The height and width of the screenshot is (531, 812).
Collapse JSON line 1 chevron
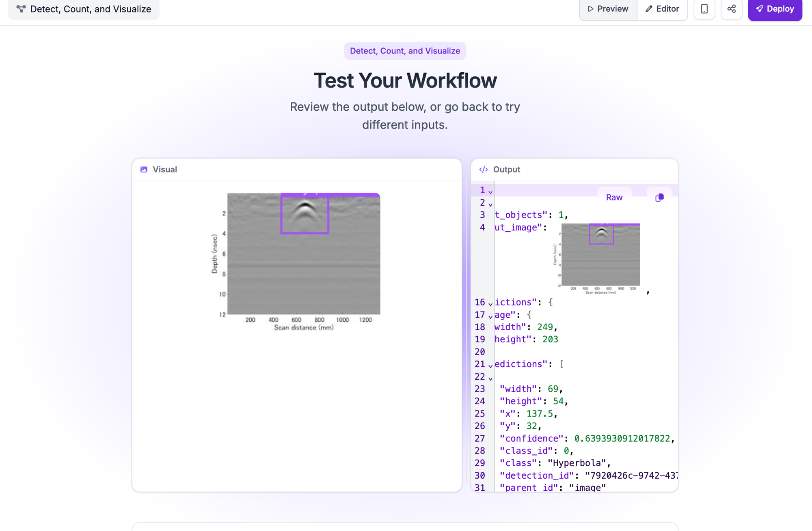click(x=490, y=192)
